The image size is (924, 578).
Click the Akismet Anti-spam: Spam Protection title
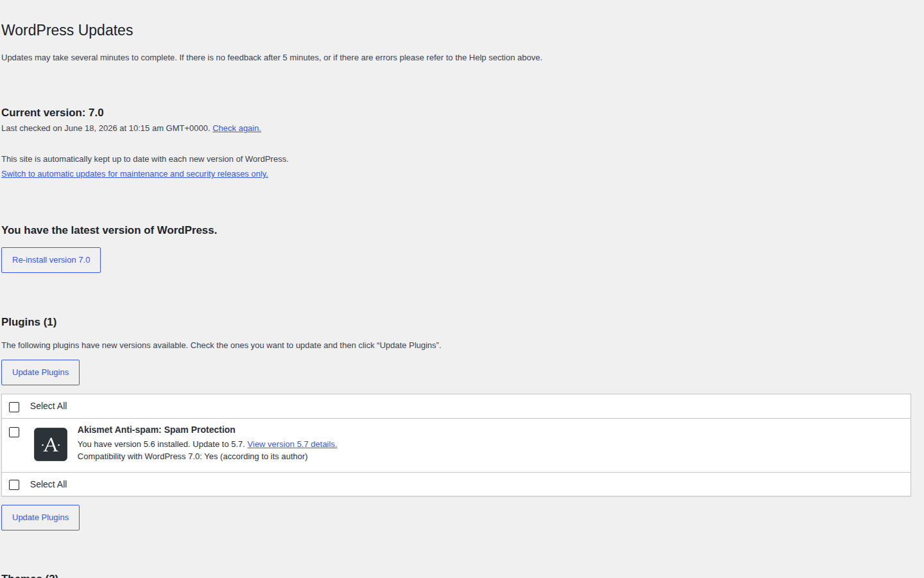pos(157,430)
